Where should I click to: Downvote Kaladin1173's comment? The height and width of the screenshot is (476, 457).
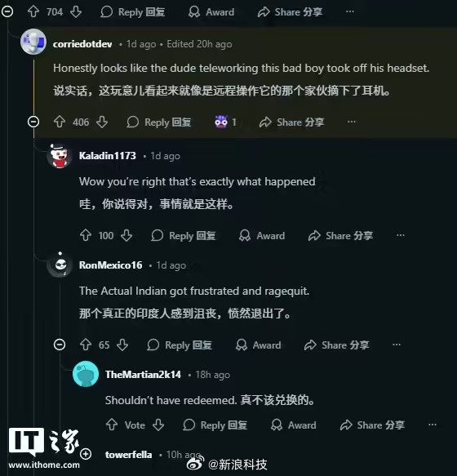pos(126,235)
